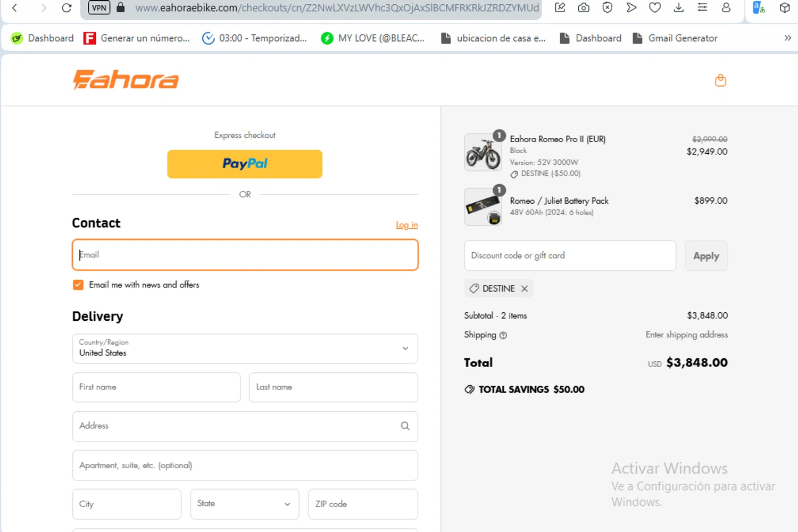Click the browser forward arrow

click(44, 8)
